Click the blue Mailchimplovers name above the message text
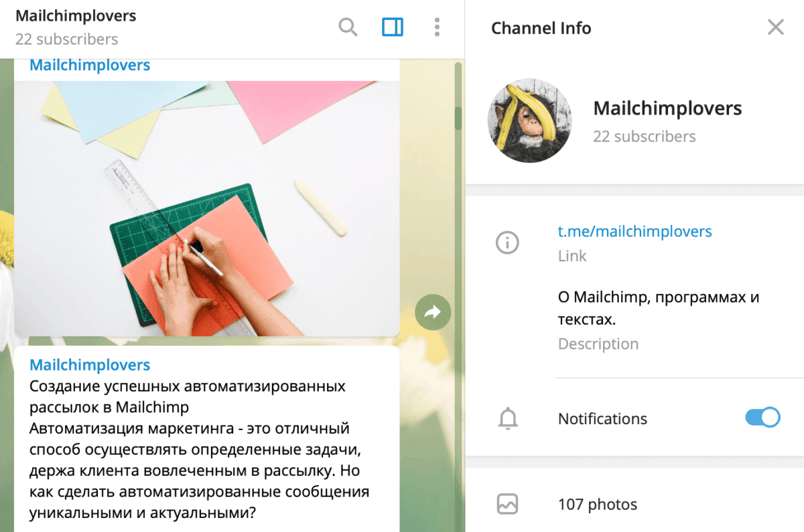The height and width of the screenshot is (532, 804). click(90, 364)
